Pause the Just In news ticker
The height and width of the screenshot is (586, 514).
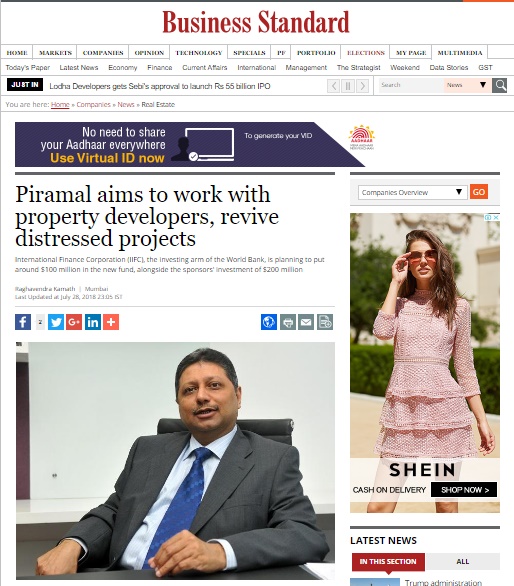point(348,86)
